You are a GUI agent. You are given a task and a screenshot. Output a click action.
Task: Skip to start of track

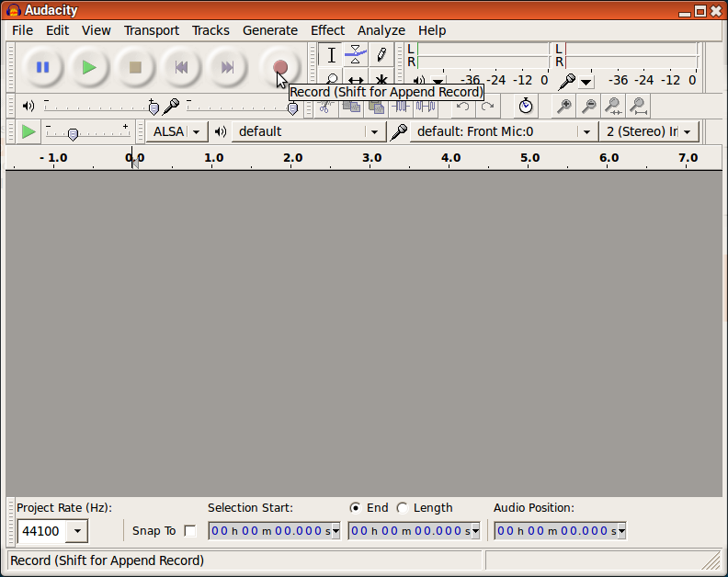(x=181, y=67)
